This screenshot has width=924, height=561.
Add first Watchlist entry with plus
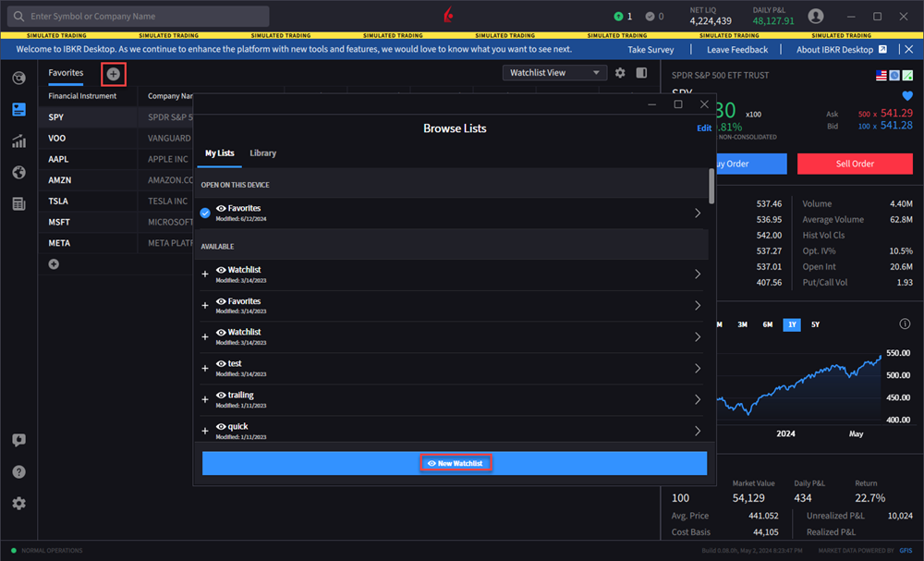(205, 274)
